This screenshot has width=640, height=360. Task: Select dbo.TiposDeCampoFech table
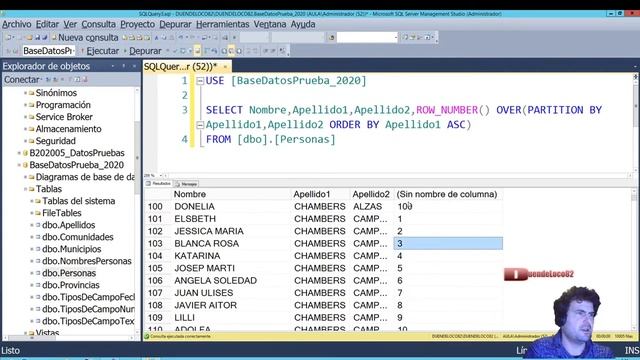(88, 297)
